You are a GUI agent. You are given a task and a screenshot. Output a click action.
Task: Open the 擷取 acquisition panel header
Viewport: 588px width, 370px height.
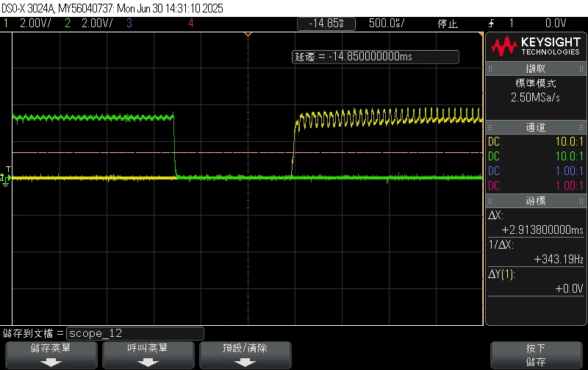click(x=536, y=68)
